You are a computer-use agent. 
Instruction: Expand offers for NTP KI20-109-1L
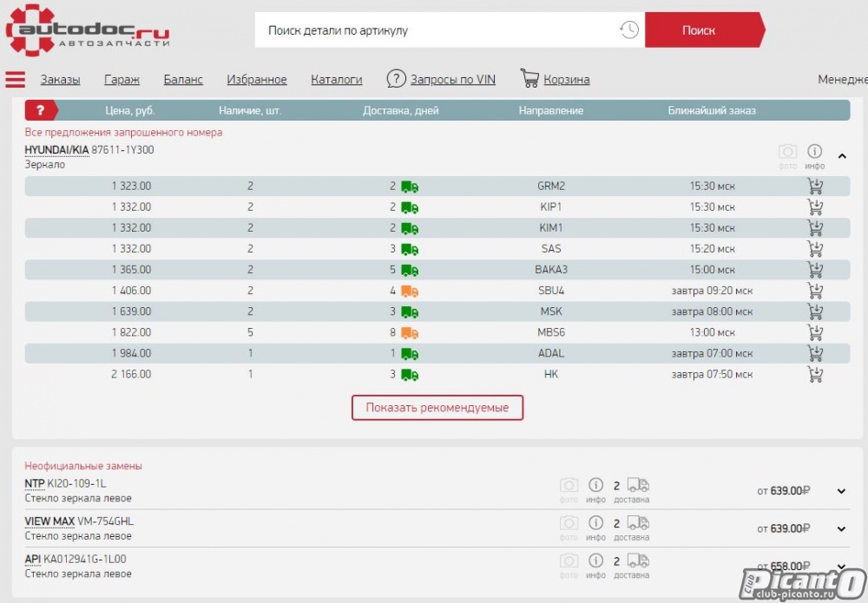click(841, 491)
